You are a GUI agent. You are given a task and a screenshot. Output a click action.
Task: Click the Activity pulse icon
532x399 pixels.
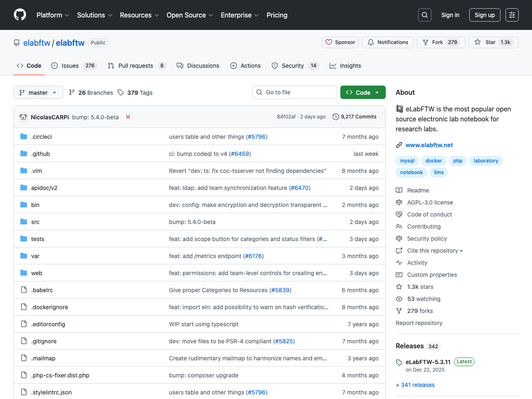(399, 262)
